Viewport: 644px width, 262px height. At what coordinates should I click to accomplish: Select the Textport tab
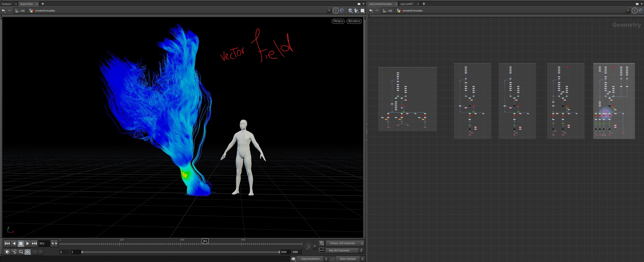coord(7,4)
